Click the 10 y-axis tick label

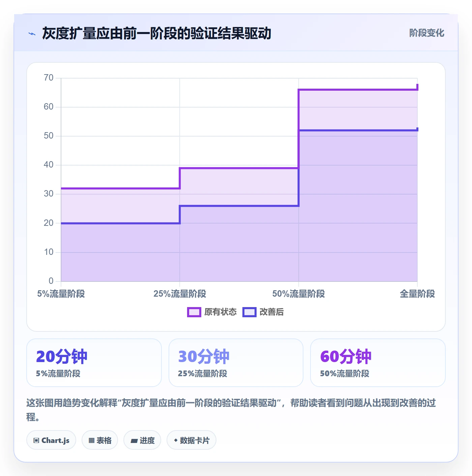49,252
